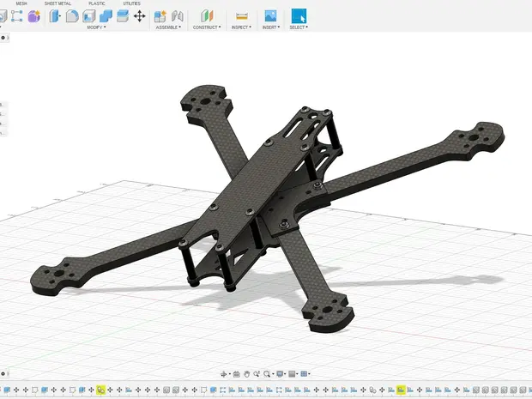Click the rectangle-with-nodes tool beside Create Form
532x399 pixels.
16,16
